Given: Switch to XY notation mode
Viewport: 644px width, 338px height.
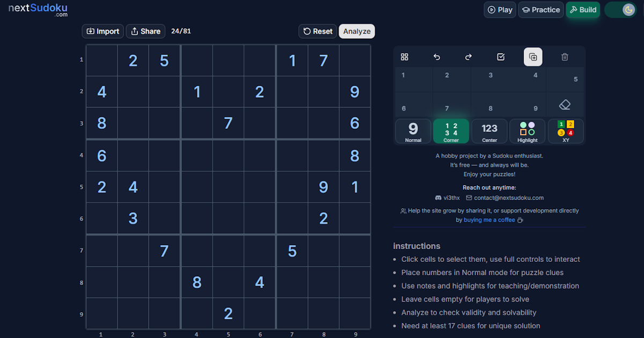Looking at the screenshot, I should coord(565,130).
